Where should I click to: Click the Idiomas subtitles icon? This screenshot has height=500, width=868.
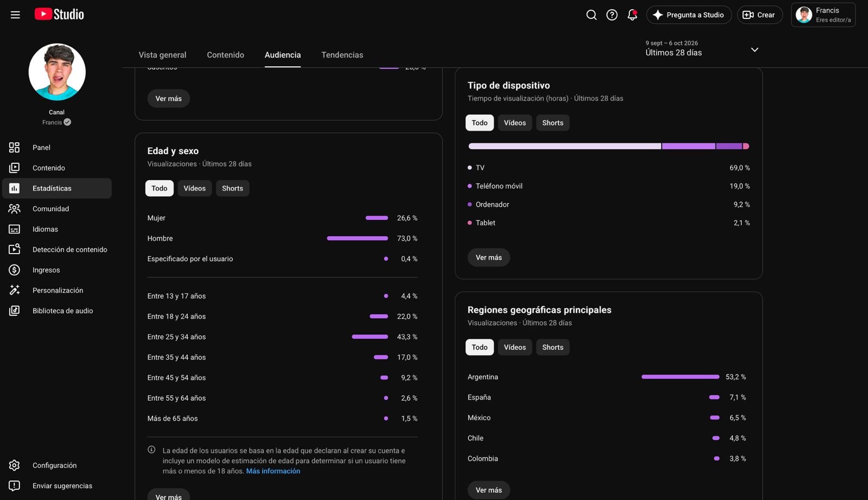[x=15, y=229]
